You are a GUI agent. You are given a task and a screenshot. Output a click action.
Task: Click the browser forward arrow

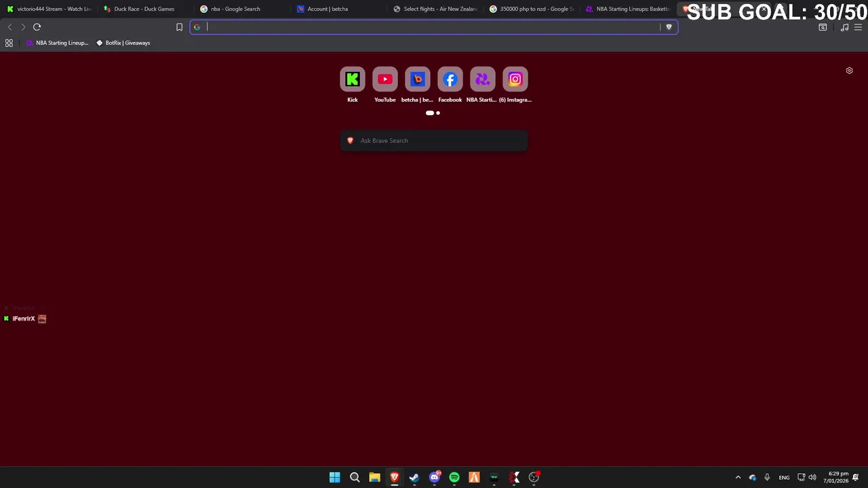23,27
